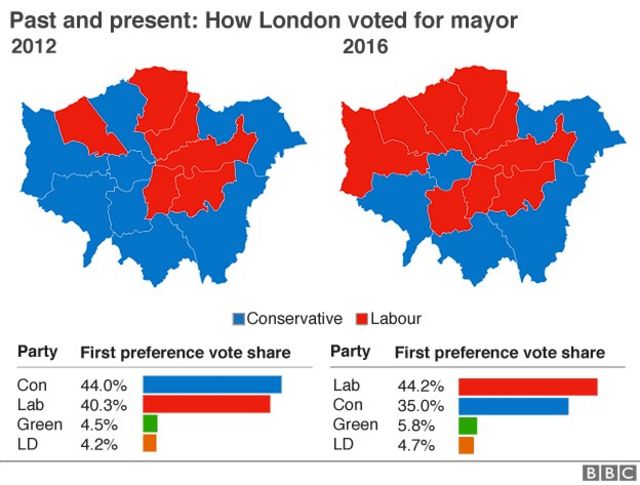
Task: Click 2016 First preference vote share header
Action: pos(500,353)
